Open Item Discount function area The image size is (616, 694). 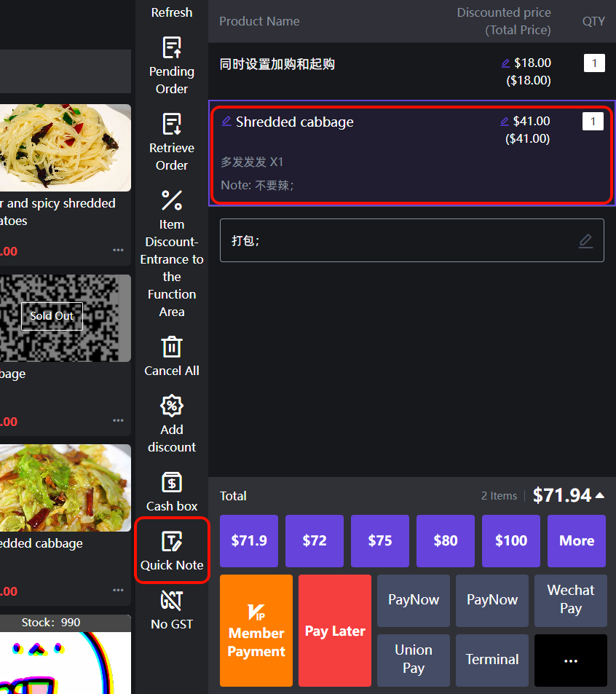(172, 252)
